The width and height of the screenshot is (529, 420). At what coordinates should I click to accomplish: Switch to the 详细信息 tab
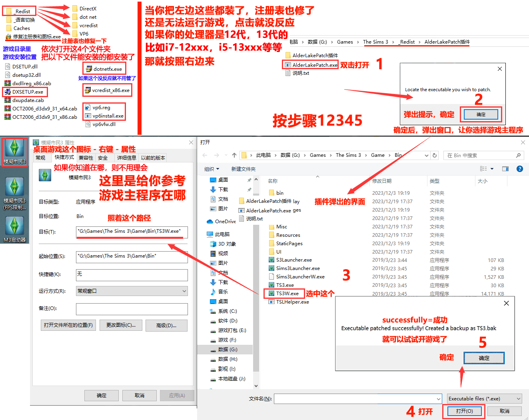[x=126, y=158]
